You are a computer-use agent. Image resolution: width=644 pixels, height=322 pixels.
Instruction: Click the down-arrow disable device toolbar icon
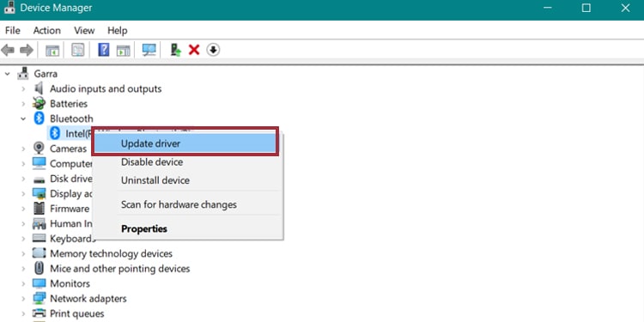(213, 50)
